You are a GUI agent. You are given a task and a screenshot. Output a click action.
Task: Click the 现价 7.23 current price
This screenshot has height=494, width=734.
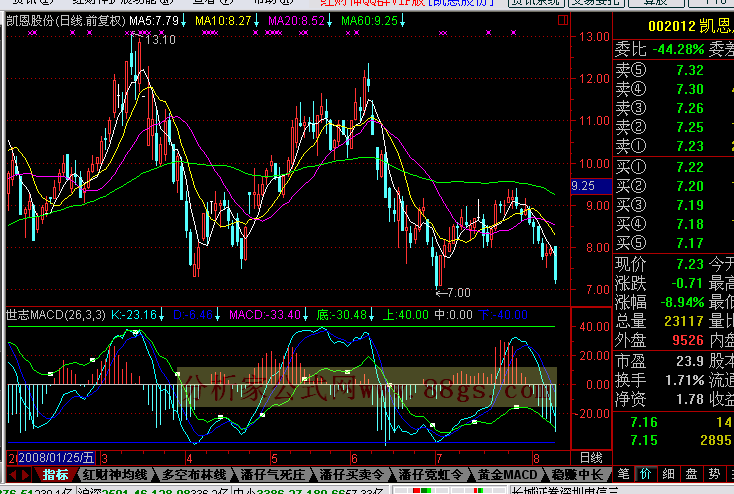(x=690, y=264)
